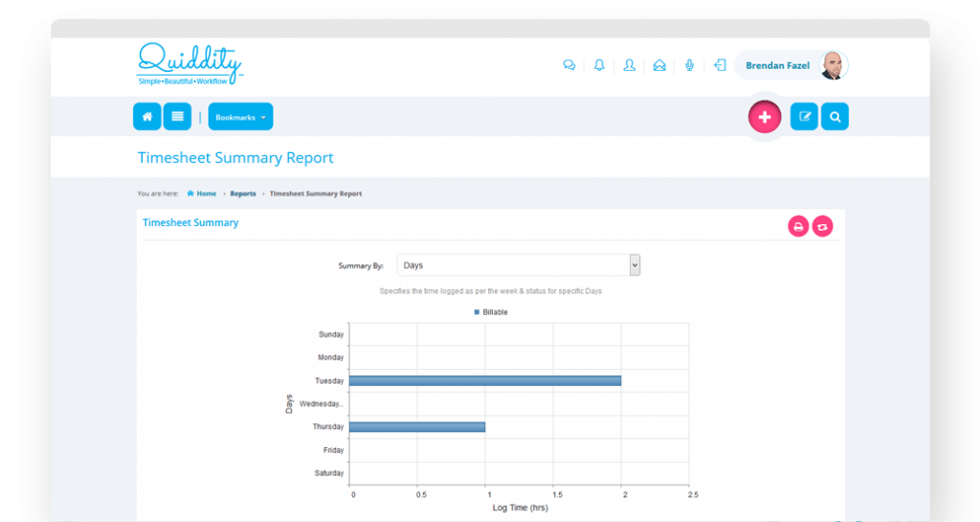Screen dimensions: 980x522
Task: Click the Tuesday bar in chart
Action: click(484, 380)
